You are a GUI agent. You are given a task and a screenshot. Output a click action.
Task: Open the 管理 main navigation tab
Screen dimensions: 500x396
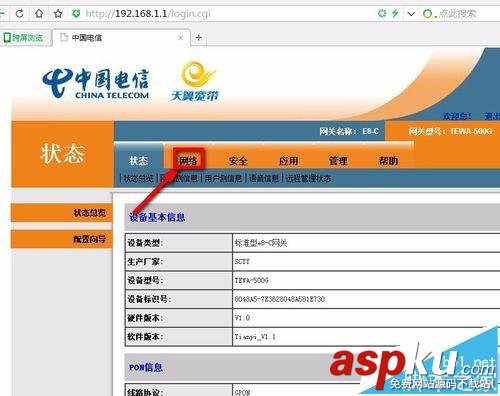pos(338,161)
